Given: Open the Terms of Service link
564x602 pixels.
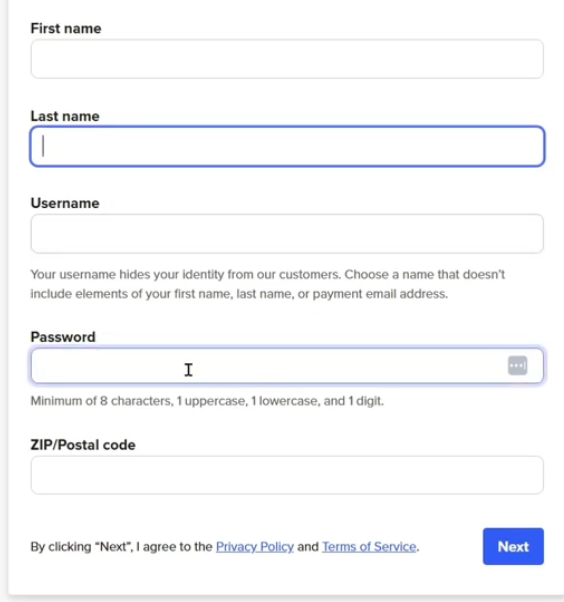Looking at the screenshot, I should pyautogui.click(x=369, y=546).
